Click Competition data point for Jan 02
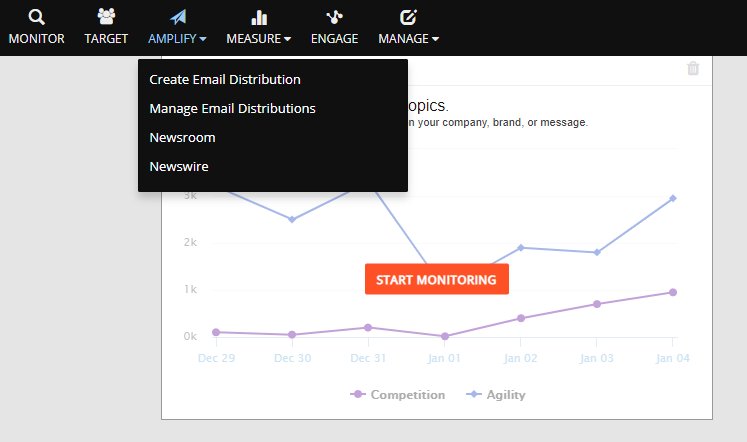The image size is (747, 442). click(521, 318)
